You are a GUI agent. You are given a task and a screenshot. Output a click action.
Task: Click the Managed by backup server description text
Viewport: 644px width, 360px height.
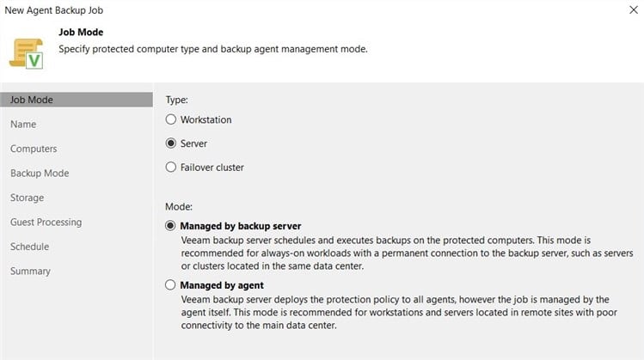(x=407, y=253)
